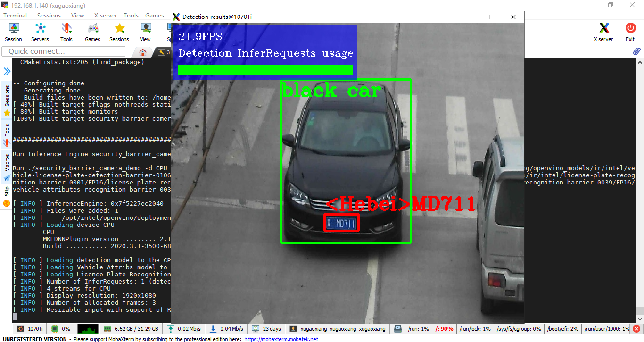Close the Detection results window

(513, 17)
